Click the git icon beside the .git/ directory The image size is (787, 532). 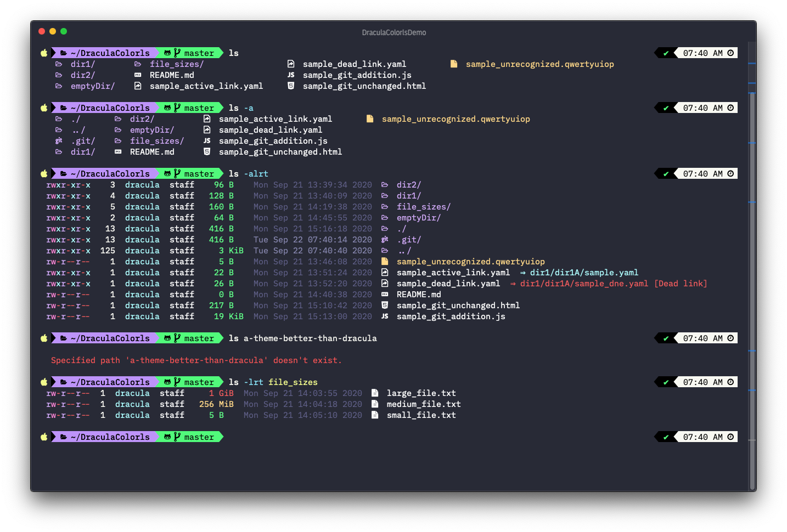coord(59,141)
